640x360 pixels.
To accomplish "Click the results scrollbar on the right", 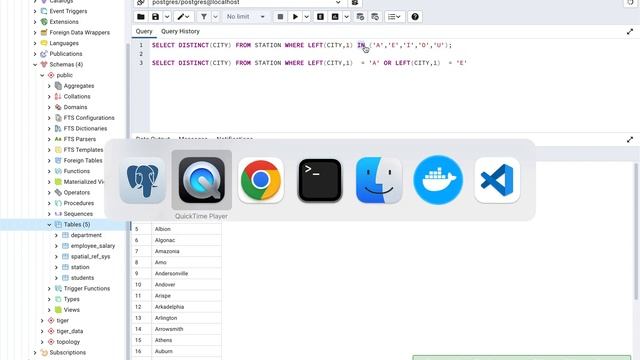I will point(636,231).
